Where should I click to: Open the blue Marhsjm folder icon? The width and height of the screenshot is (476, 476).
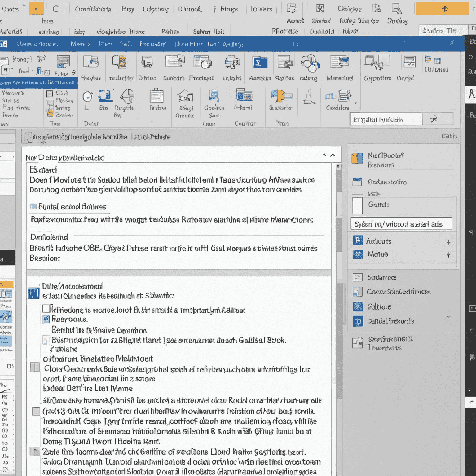260,62
